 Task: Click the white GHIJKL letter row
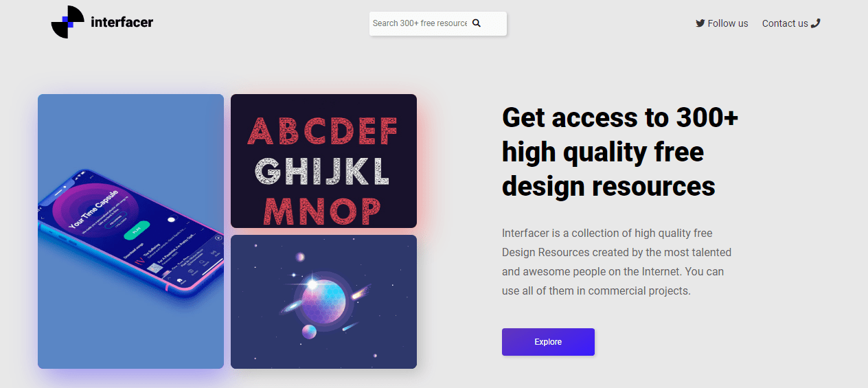[322, 172]
